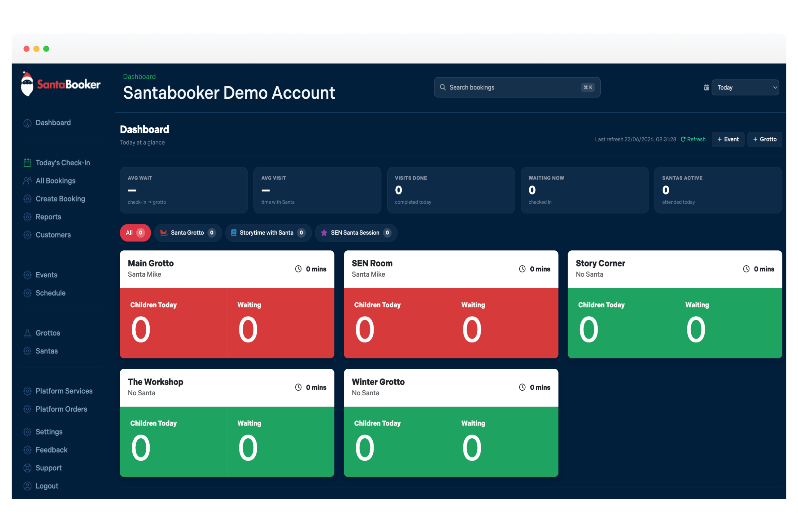Click the Support lifebuoy icon
Viewport: 798px width, 532px height.
pyautogui.click(x=28, y=468)
